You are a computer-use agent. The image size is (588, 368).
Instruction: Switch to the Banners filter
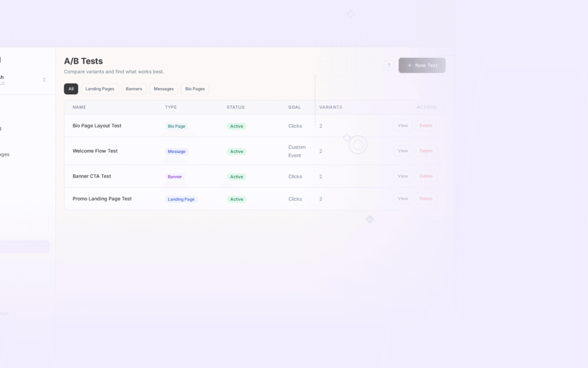pyautogui.click(x=134, y=89)
